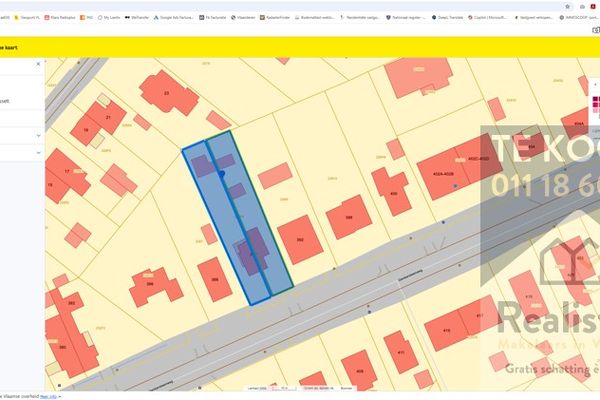Select the building numbered 21

tap(108, 117)
